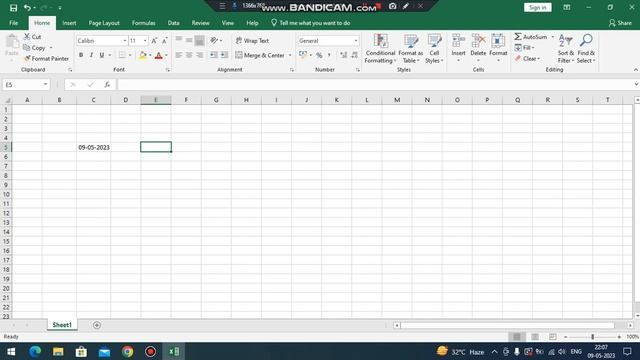640x360 pixels.
Task: Select the Sheet1 tab
Action: 62,325
